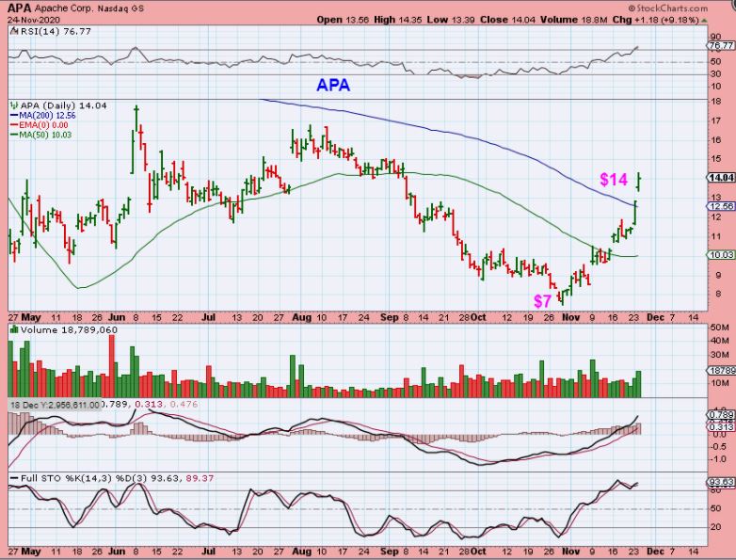Click the RSI(14) indicator legend icon

click(14, 31)
